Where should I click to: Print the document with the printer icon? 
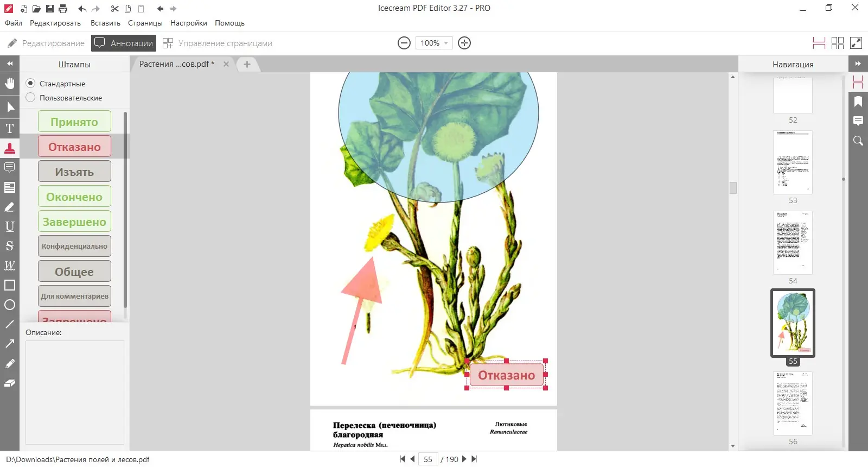tap(63, 9)
